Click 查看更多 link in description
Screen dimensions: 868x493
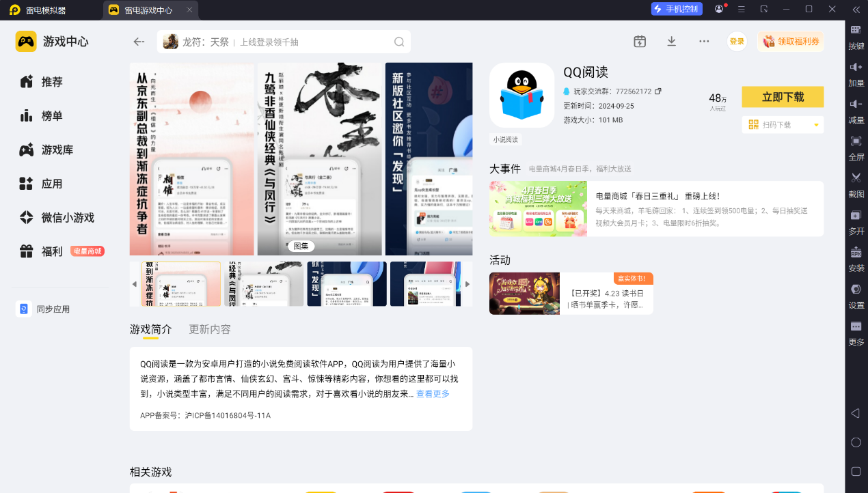(x=433, y=394)
